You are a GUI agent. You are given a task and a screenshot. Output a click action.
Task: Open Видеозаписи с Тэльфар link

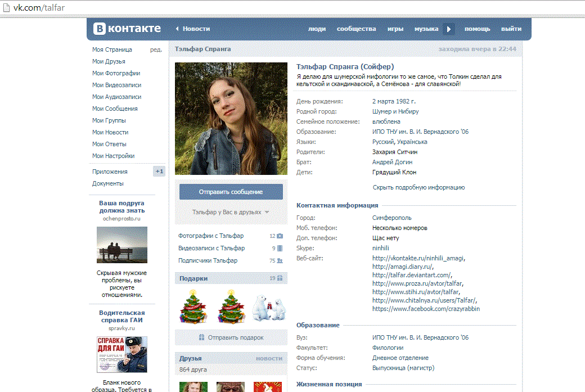click(211, 248)
